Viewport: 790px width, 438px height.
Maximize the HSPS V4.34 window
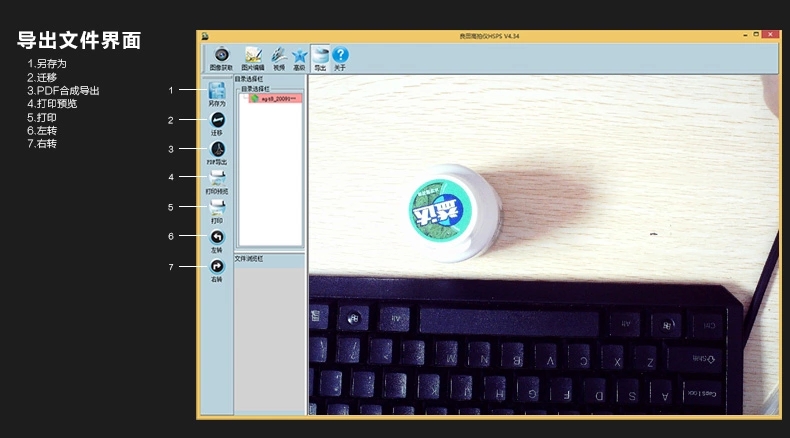[756, 35]
